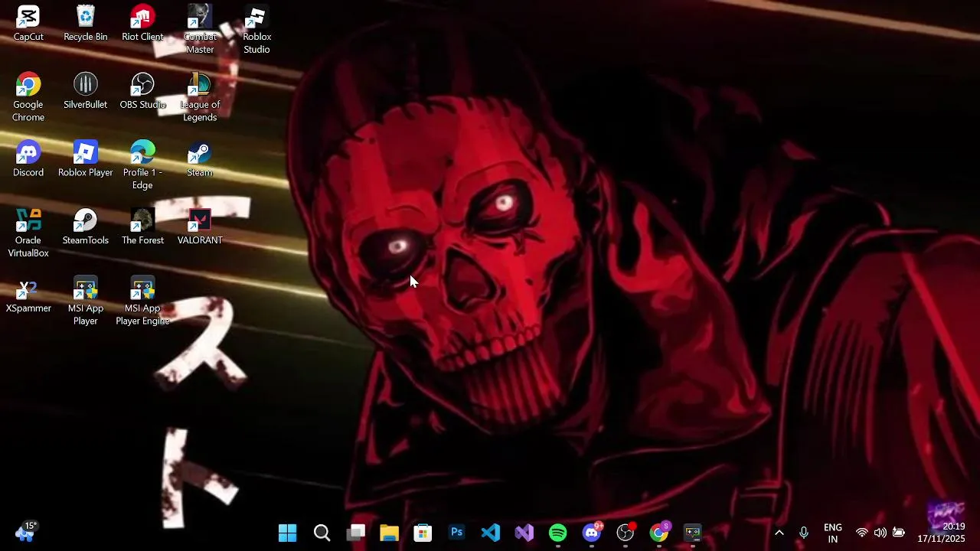Open Spotify from the taskbar

pyautogui.click(x=558, y=533)
